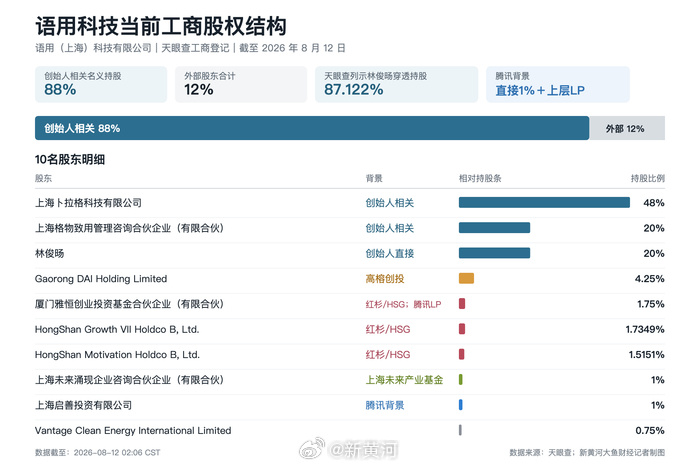This screenshot has width=700, height=467.
Task: Click the 持股比例 column header
Action: (648, 178)
